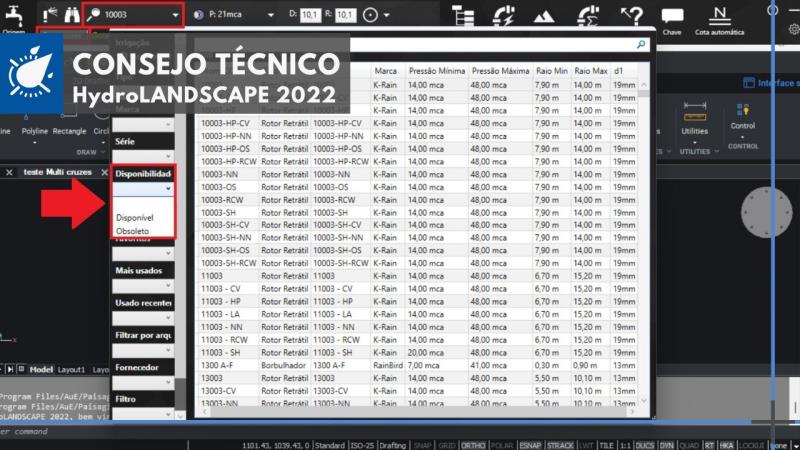The image size is (800, 450).
Task: Click the magnifier search icon in catalog dialog
Action: point(641,44)
